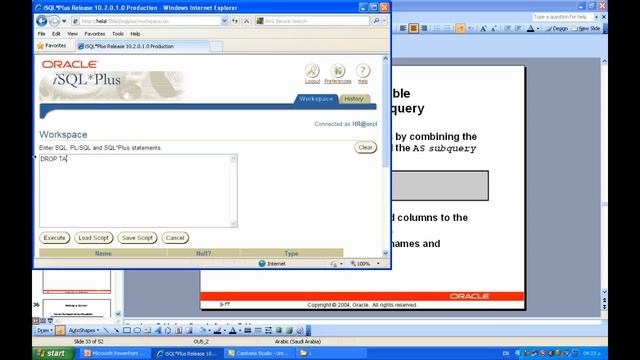
Task: Click the Load Script button
Action: pos(93,238)
